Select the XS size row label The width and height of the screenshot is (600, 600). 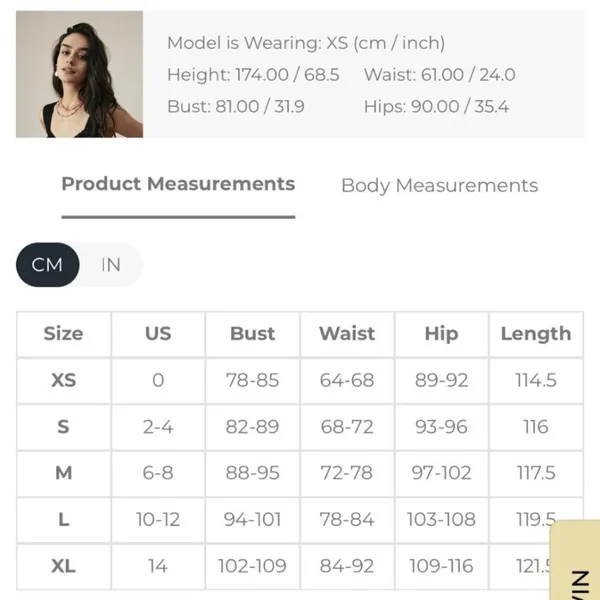pyautogui.click(x=64, y=380)
